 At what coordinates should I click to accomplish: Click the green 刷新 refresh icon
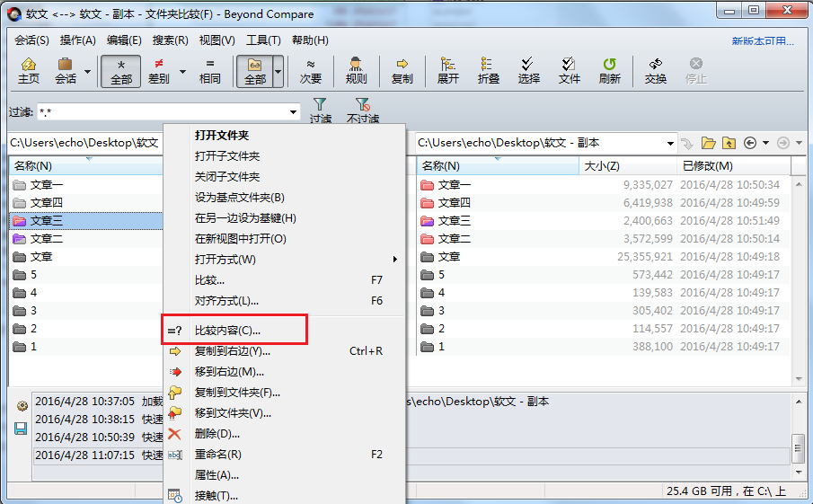(x=610, y=71)
